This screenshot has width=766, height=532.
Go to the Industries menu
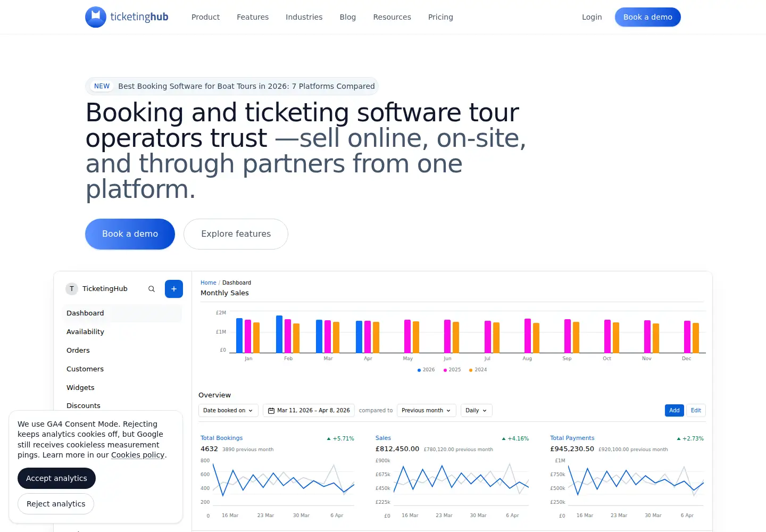point(304,17)
